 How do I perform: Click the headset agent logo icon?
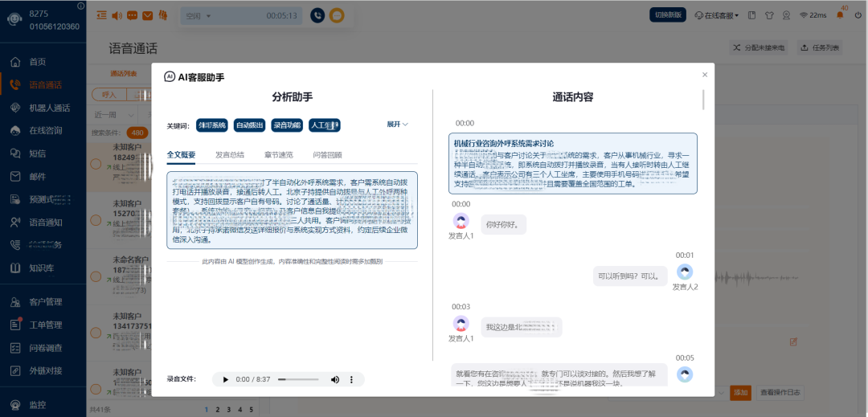[x=14, y=19]
